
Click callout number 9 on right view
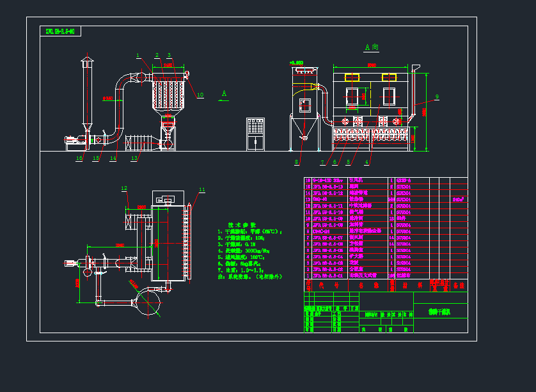pyautogui.click(x=436, y=97)
